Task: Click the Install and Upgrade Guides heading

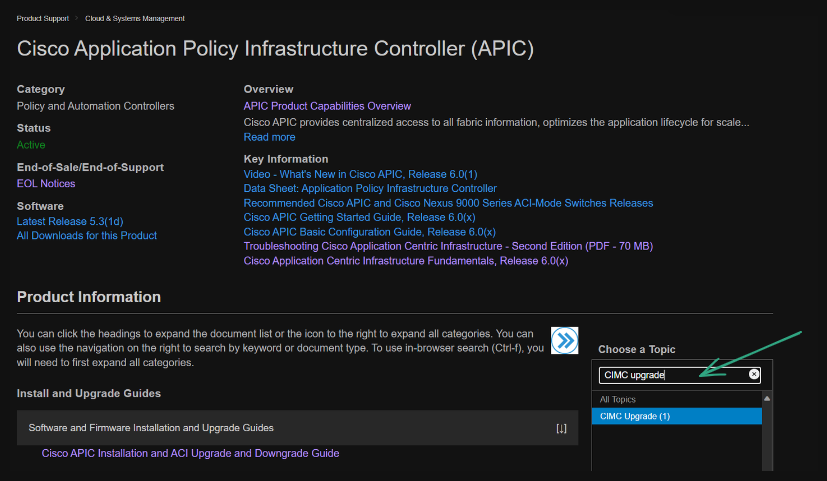Action: 89,393
